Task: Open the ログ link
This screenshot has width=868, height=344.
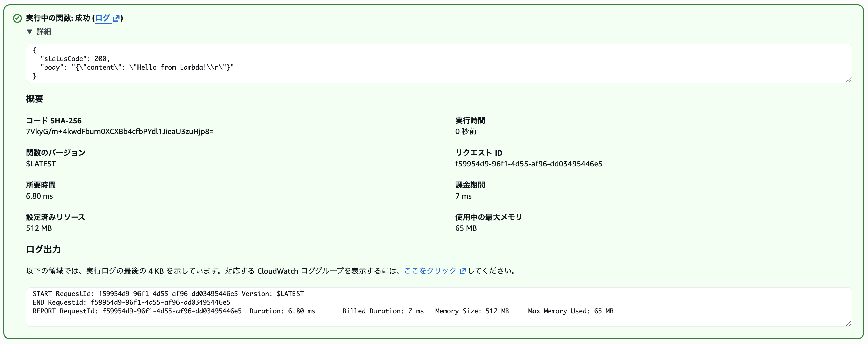Action: 102,18
